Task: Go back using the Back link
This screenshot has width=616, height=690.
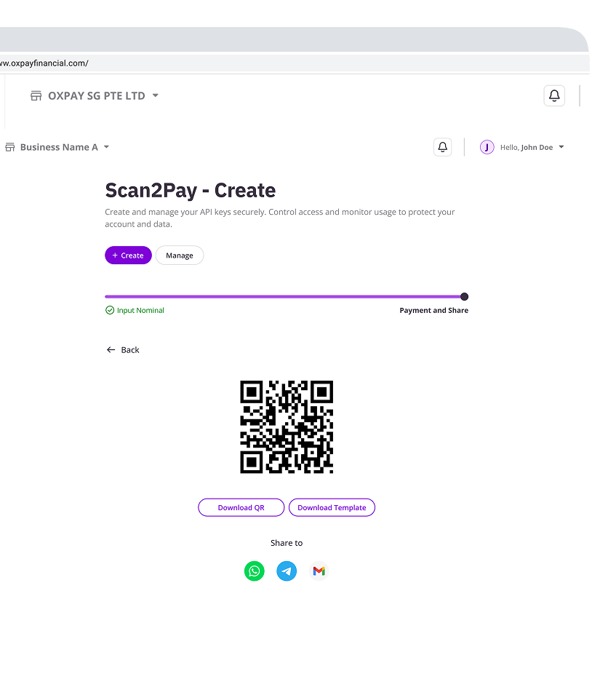Action: point(123,350)
